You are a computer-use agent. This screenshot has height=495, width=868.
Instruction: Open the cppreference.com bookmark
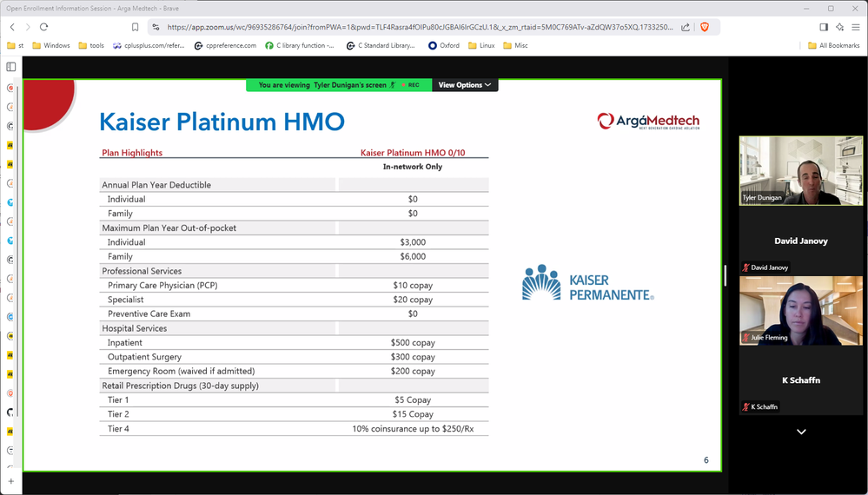coord(225,45)
